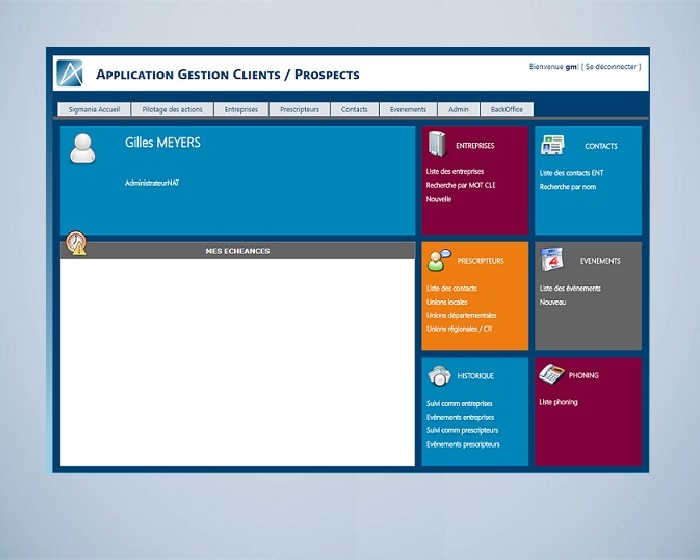The height and width of the screenshot is (560, 700).
Task: Click the Historique clock icon
Action: (x=438, y=375)
